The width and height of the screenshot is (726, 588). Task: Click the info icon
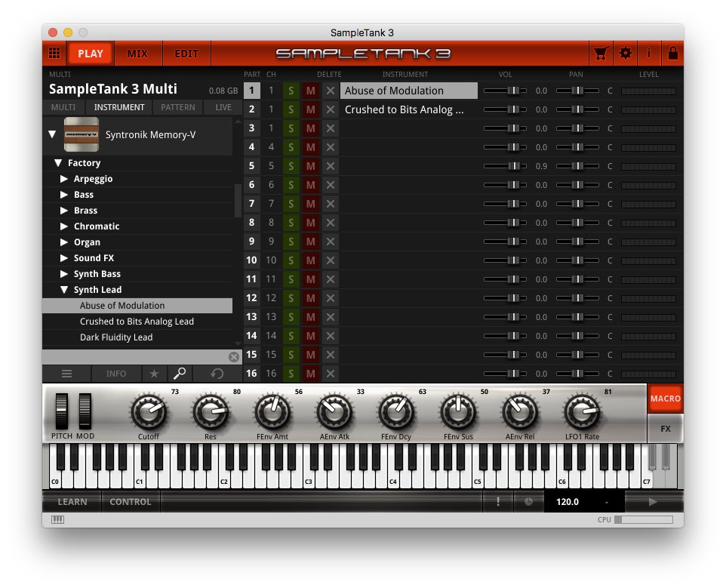click(649, 54)
